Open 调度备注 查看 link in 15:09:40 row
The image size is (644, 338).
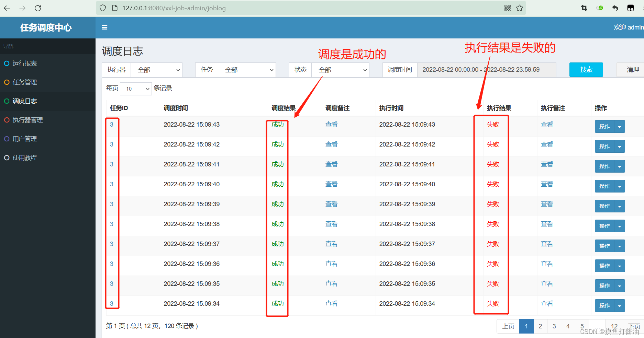332,184
